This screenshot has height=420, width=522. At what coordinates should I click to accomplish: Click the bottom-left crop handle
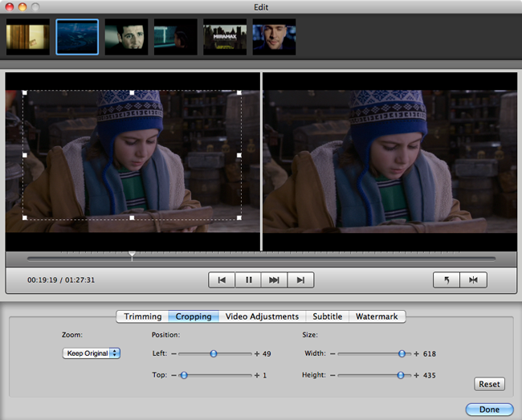pyautogui.click(x=25, y=218)
